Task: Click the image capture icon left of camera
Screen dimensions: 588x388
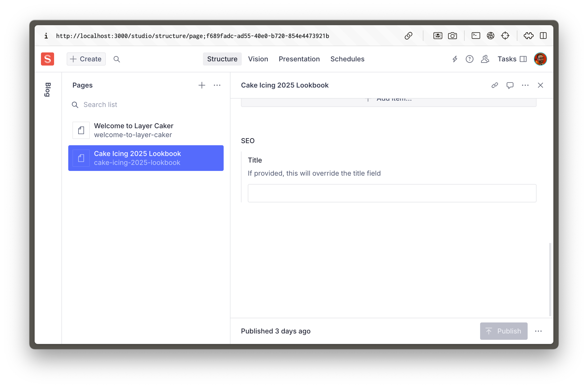Action: click(438, 36)
